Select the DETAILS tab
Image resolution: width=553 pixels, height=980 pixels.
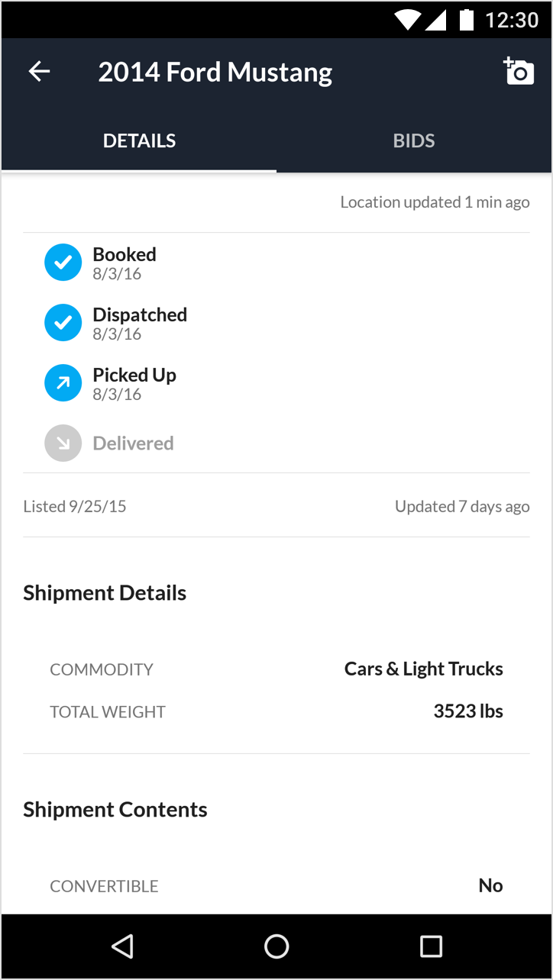click(x=139, y=141)
